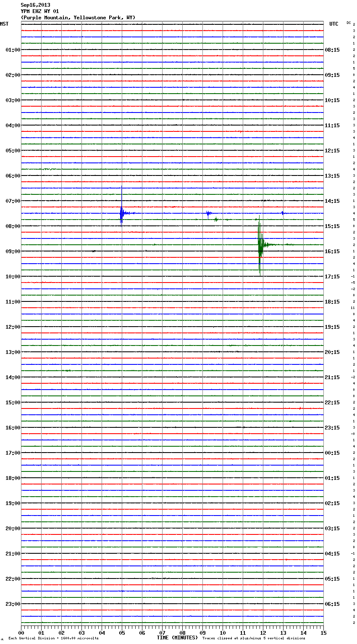The height and width of the screenshot is (644, 357).
Task: Click the 20:00 MST time label
Action: (13, 529)
